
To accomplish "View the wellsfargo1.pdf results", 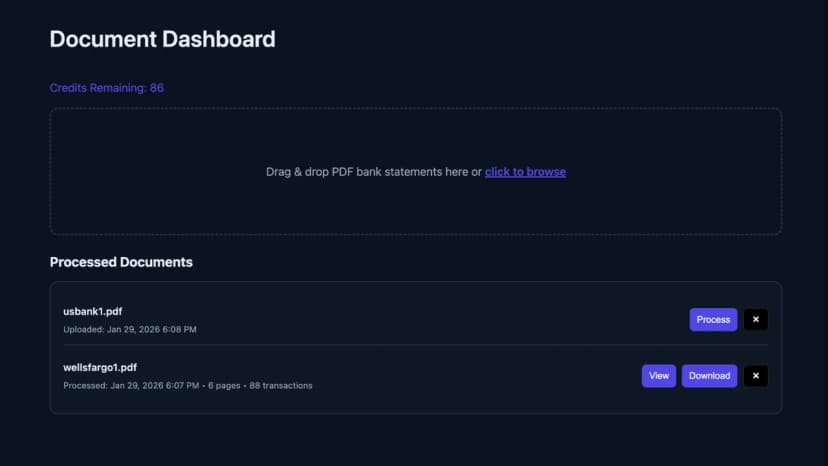I will (x=658, y=376).
